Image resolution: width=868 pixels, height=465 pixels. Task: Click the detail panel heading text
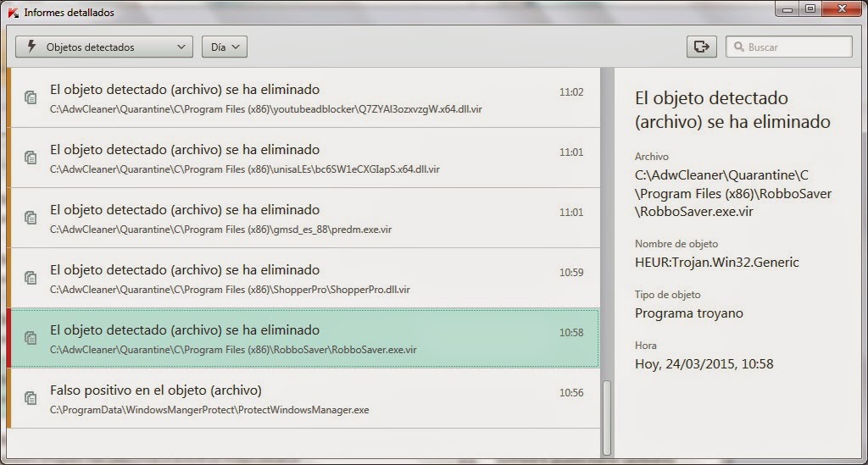[732, 109]
